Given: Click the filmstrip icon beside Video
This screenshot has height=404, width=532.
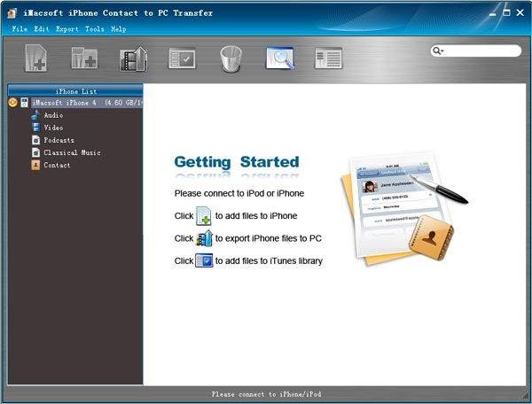Looking at the screenshot, I should point(36,128).
